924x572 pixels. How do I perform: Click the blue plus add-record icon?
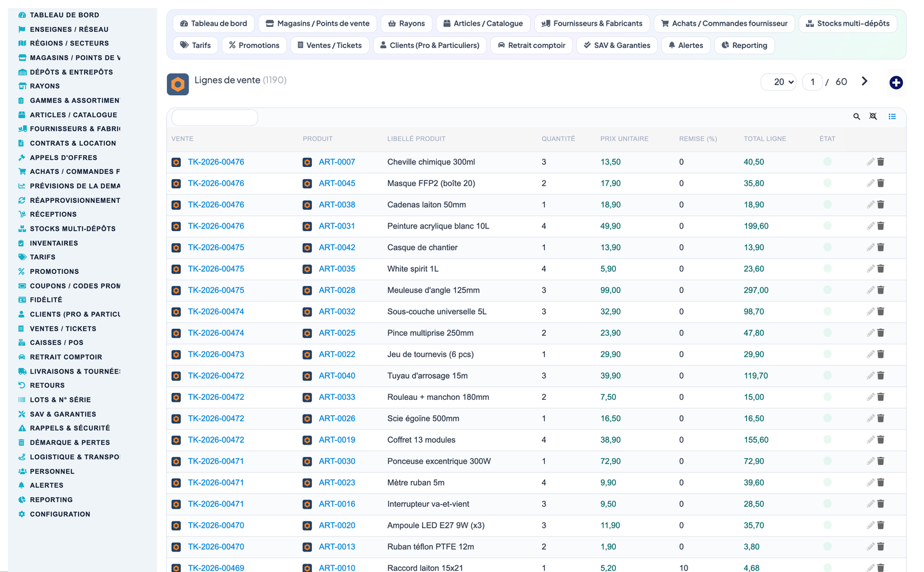pos(896,83)
